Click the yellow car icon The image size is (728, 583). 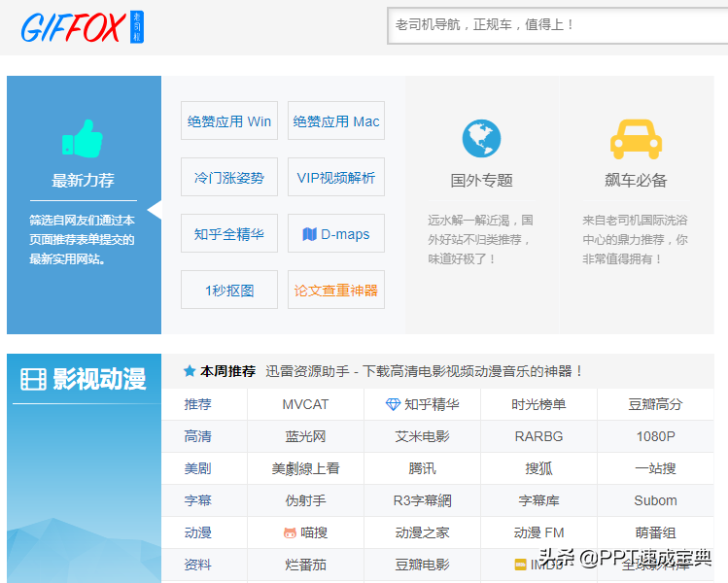pyautogui.click(x=636, y=139)
